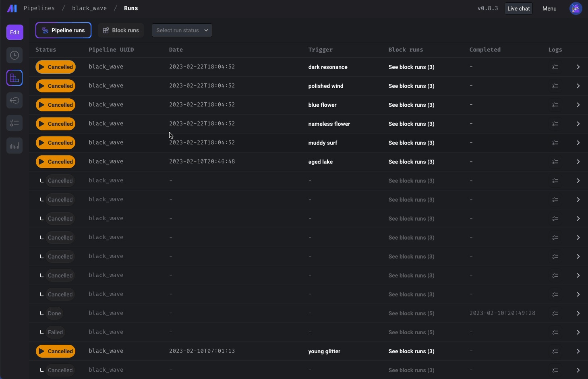This screenshot has width=588, height=379.
Task: Open pipeline logs from the sidebar checklist icon
Action: [14, 123]
